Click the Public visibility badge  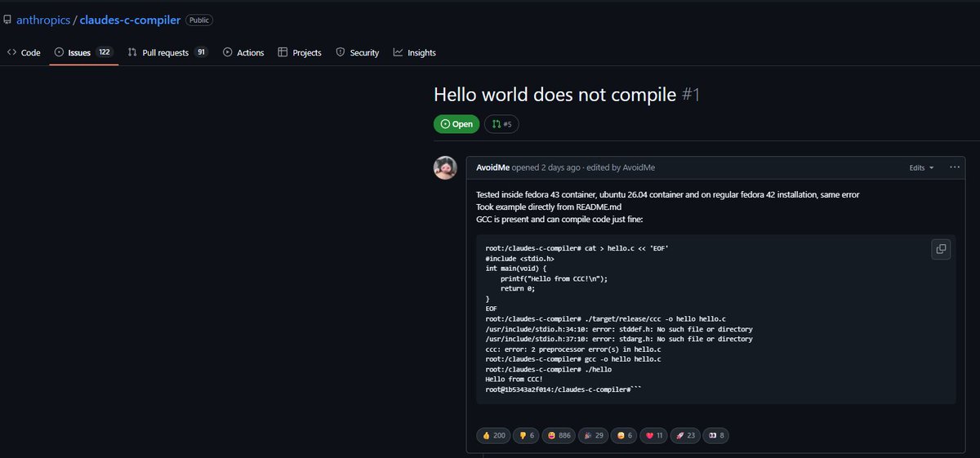pyautogui.click(x=200, y=20)
